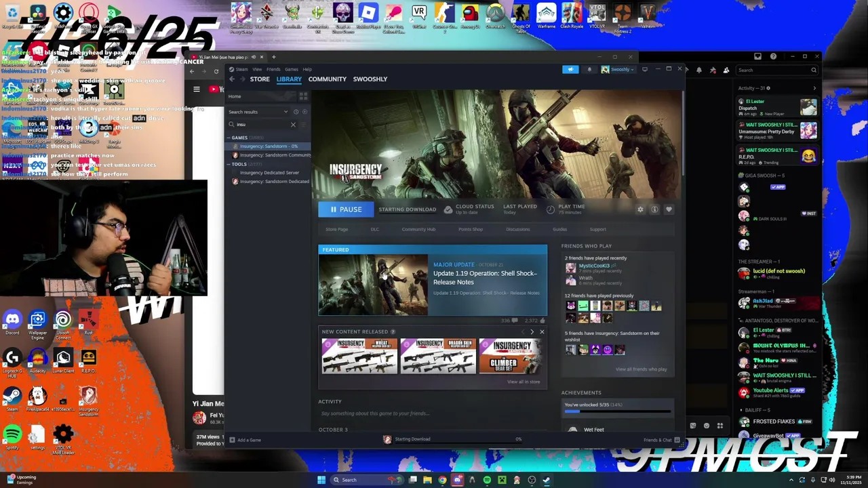Click the achievements progress bar

coord(617,411)
